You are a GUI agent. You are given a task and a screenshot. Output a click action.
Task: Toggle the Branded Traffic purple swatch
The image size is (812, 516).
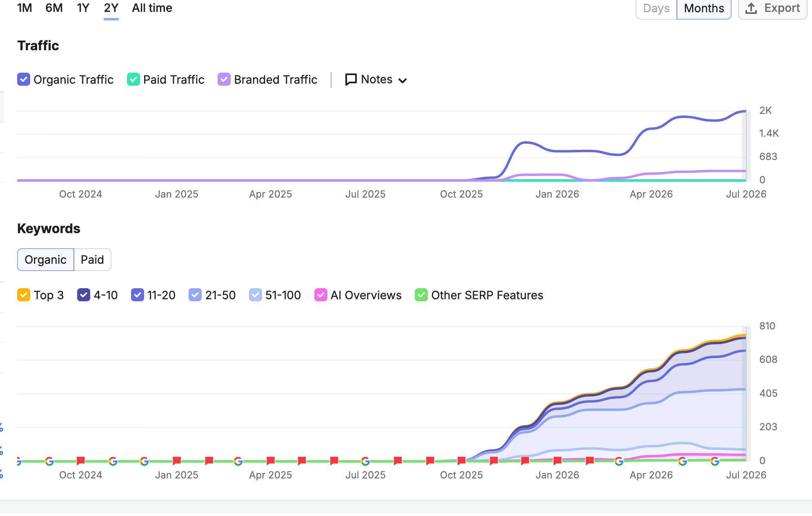coord(224,79)
